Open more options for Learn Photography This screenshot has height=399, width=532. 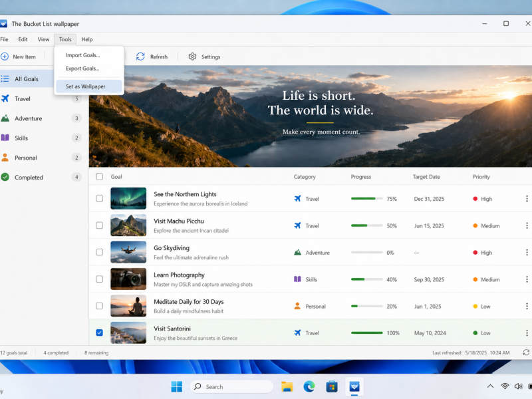[x=527, y=279]
